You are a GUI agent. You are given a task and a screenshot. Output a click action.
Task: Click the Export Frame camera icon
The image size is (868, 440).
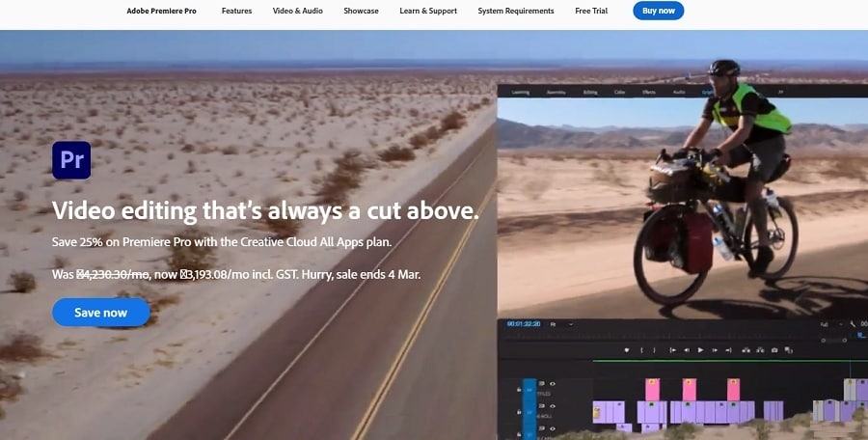tap(774, 350)
